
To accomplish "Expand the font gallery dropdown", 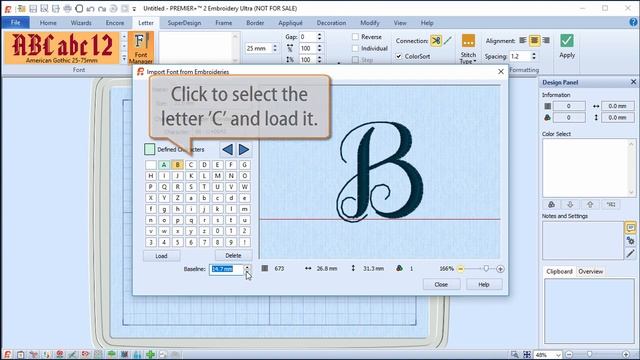I will tap(124, 59).
